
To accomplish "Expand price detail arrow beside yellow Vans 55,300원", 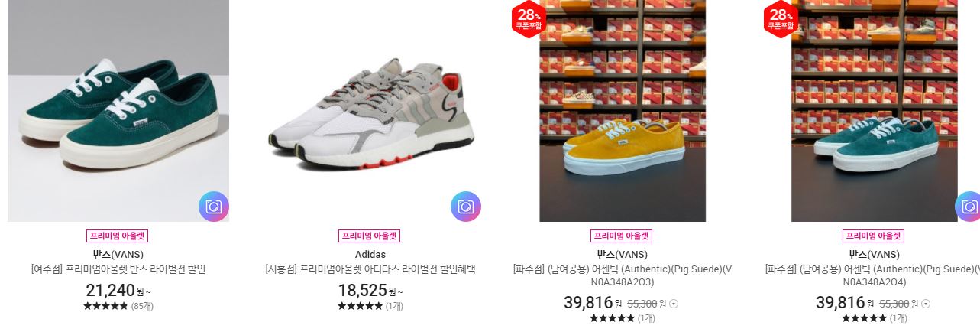I will point(674,304).
